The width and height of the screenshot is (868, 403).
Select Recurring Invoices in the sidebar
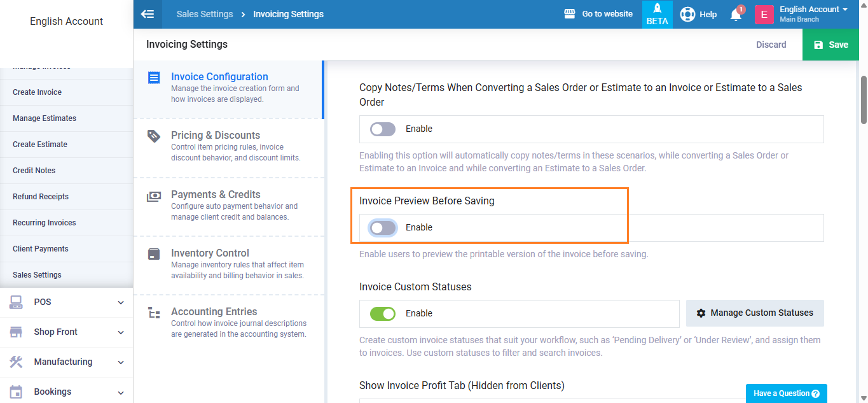(45, 223)
